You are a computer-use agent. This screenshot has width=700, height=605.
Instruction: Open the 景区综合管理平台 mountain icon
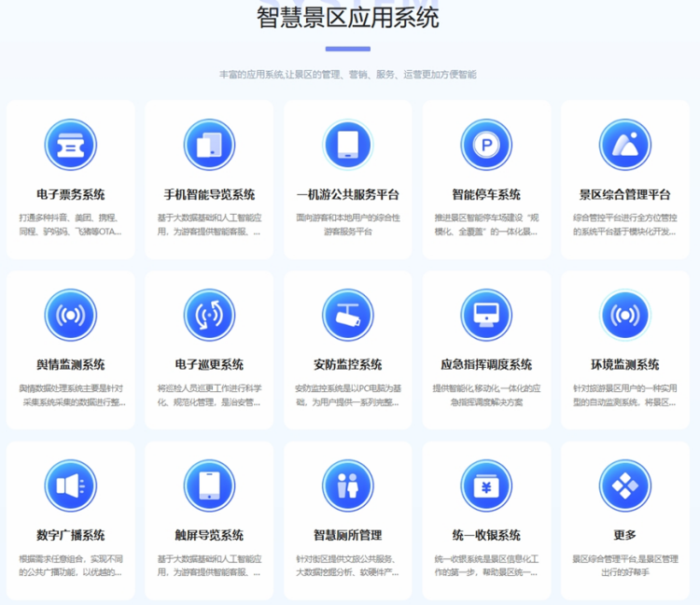click(624, 146)
